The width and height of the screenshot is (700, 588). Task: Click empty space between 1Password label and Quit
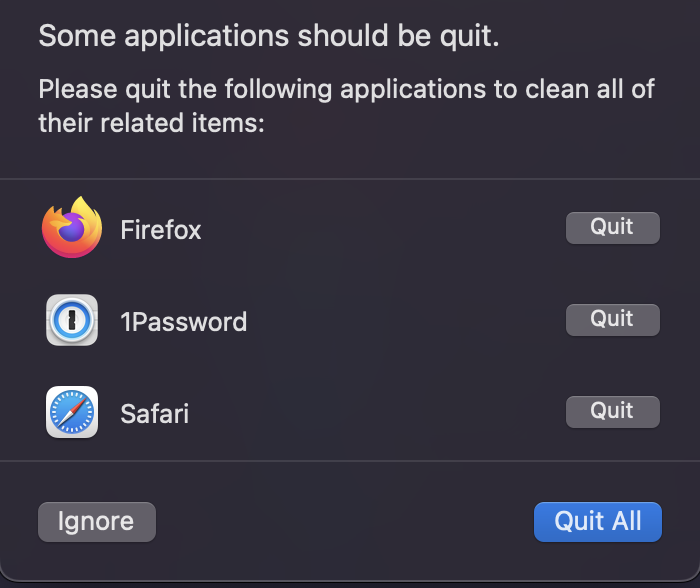[400, 322]
